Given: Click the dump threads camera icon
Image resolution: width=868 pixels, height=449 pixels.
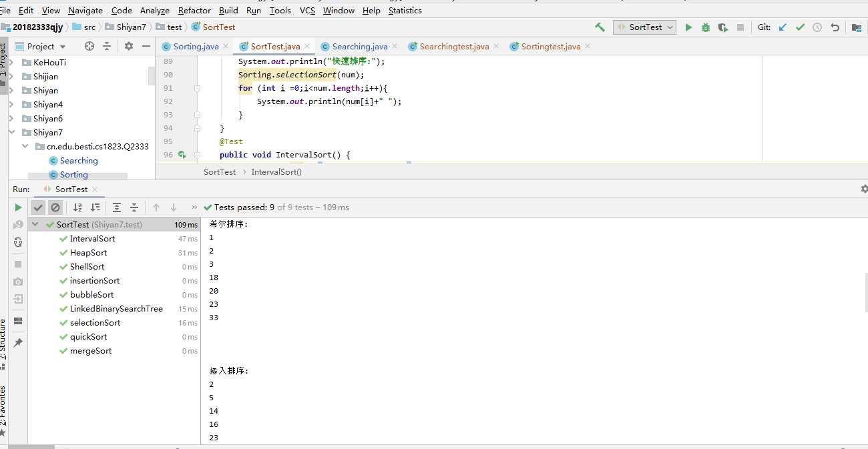Looking at the screenshot, I should click(18, 282).
